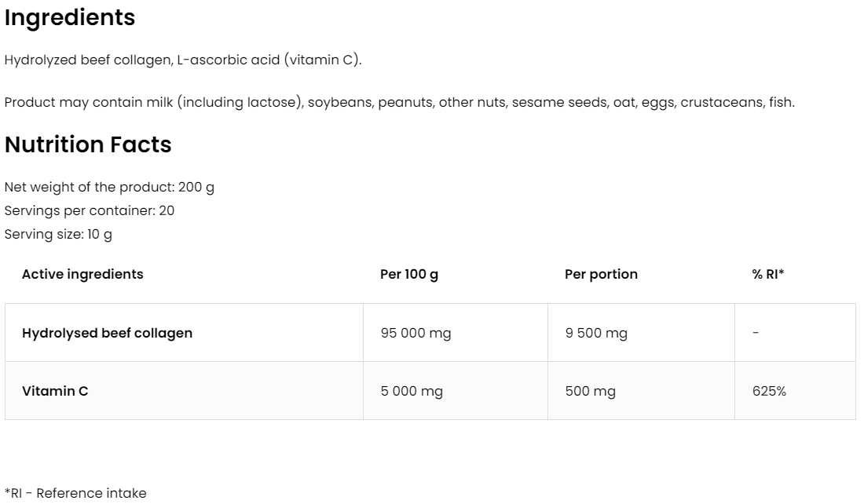
Task: Click the Ingredients heading
Action: (x=70, y=18)
